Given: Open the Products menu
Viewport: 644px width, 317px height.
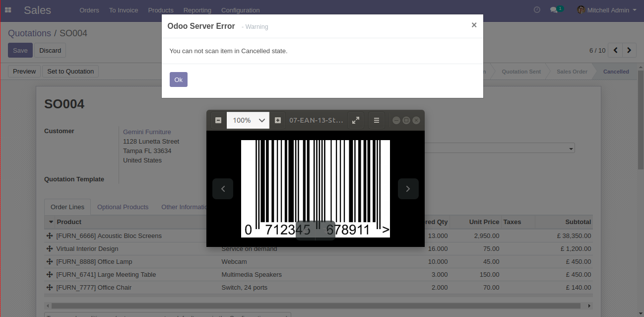Looking at the screenshot, I should pyautogui.click(x=161, y=10).
